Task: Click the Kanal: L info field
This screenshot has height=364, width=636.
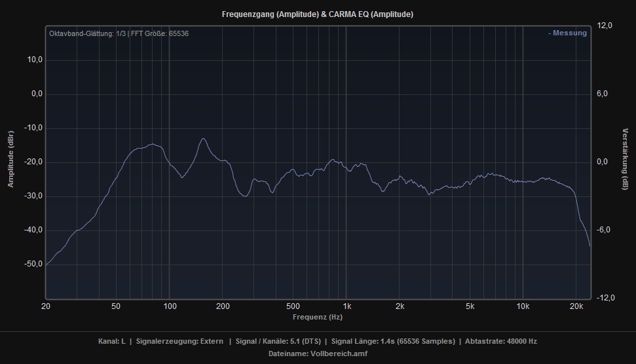Action: tap(111, 341)
